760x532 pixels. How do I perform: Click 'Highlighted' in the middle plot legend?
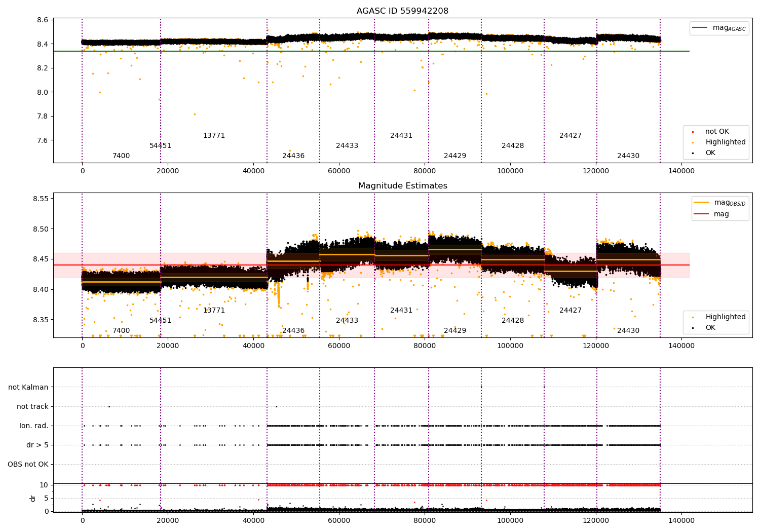coord(726,317)
